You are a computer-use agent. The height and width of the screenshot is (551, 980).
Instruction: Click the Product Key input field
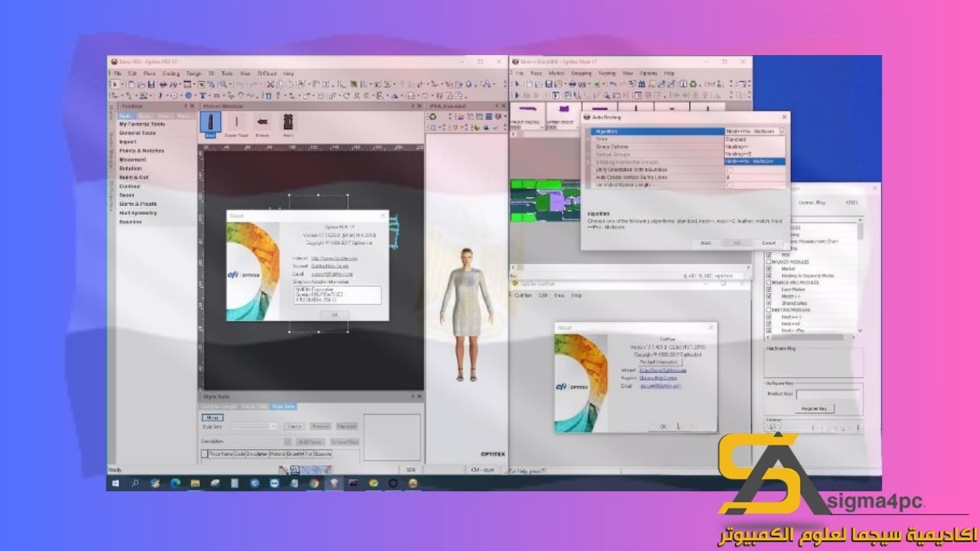tap(828, 395)
